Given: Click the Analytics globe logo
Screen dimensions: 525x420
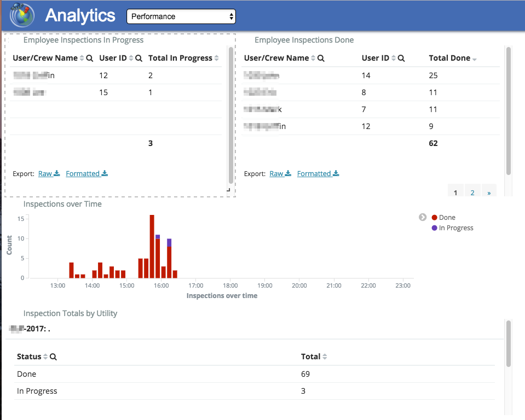Looking at the screenshot, I should [x=22, y=15].
